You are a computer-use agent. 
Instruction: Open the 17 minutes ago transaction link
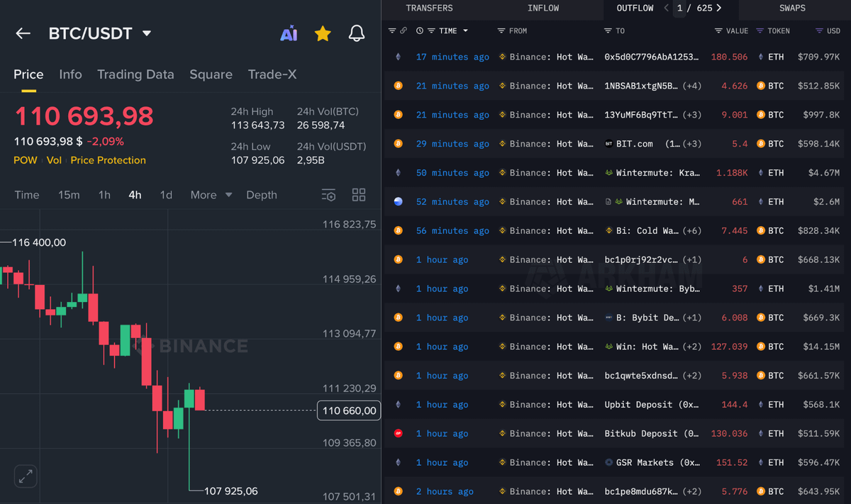coord(452,57)
